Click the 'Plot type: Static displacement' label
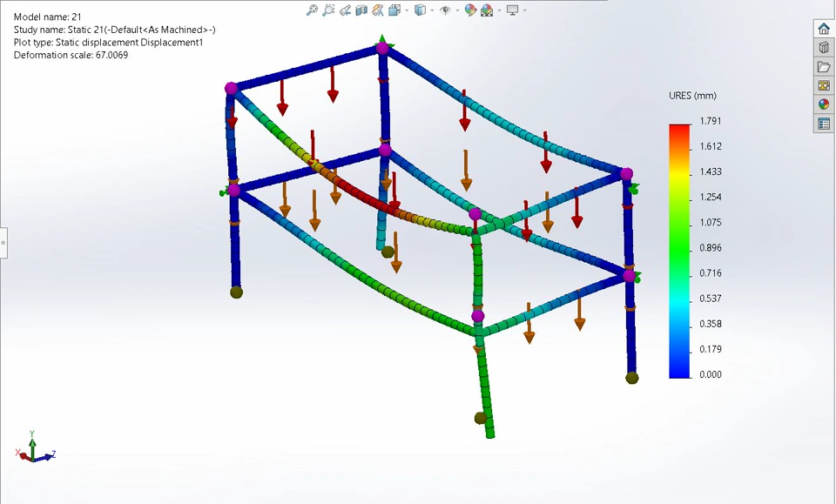836x504 pixels. [108, 43]
